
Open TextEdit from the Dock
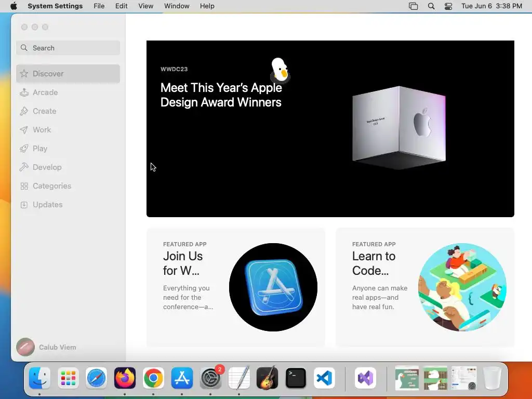239,378
